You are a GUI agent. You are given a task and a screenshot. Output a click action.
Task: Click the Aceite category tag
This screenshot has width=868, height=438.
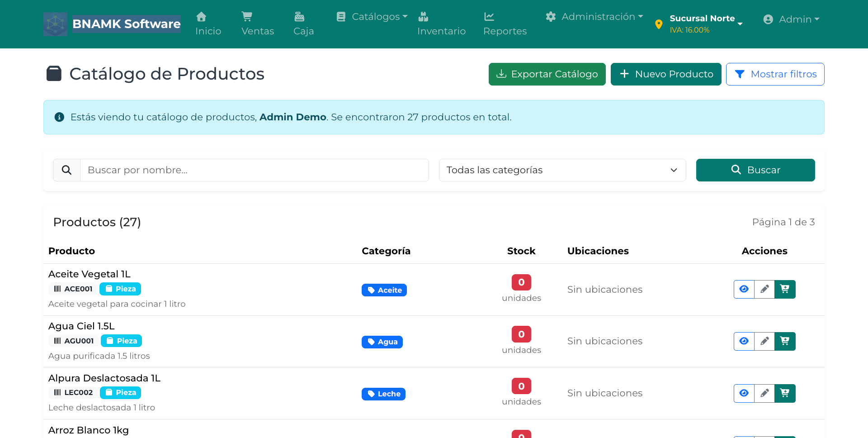384,290
